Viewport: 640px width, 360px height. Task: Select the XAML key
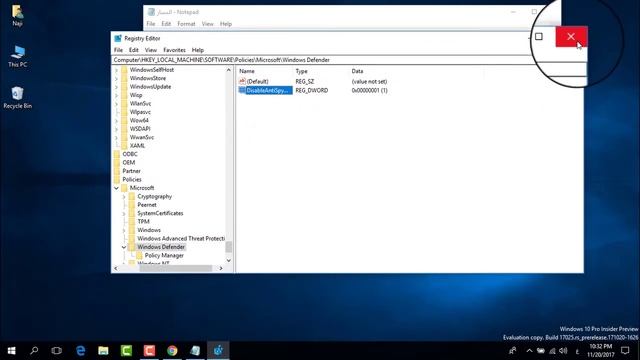coord(137,146)
